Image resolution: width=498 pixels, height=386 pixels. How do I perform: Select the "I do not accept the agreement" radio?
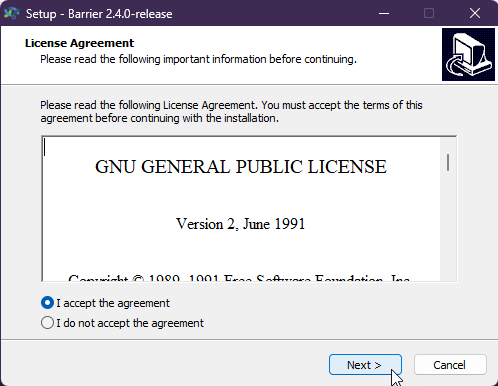[x=47, y=323]
